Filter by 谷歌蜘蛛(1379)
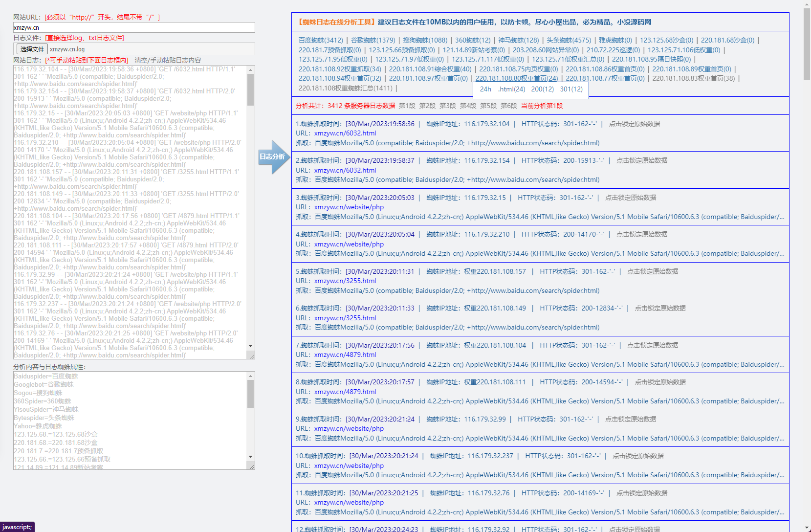This screenshot has width=811, height=532. click(373, 40)
